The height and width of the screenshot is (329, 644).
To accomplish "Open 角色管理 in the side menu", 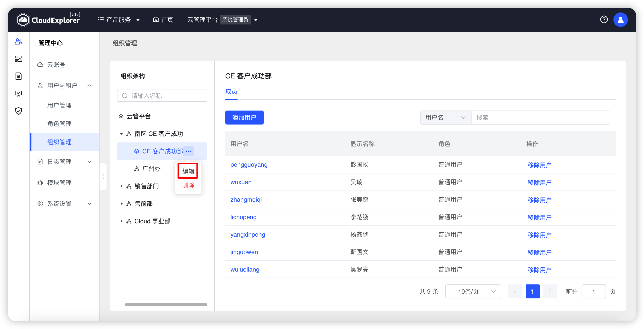I will tap(60, 124).
